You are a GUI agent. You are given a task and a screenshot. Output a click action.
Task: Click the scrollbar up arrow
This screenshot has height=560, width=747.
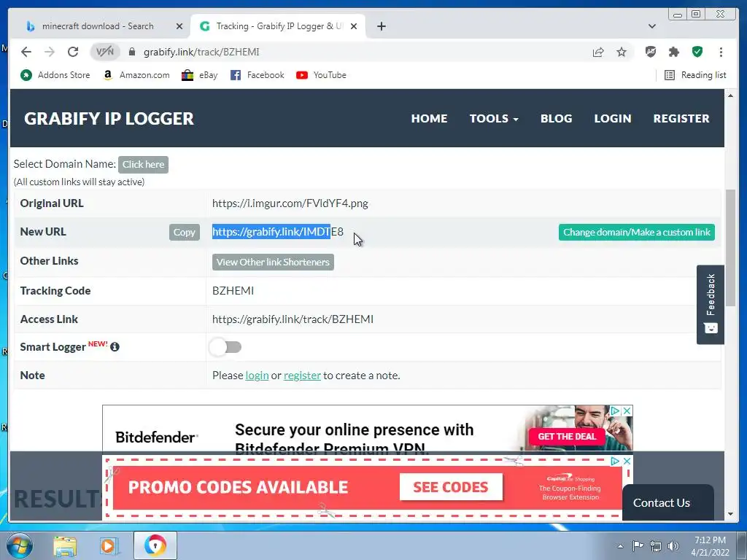coord(730,96)
